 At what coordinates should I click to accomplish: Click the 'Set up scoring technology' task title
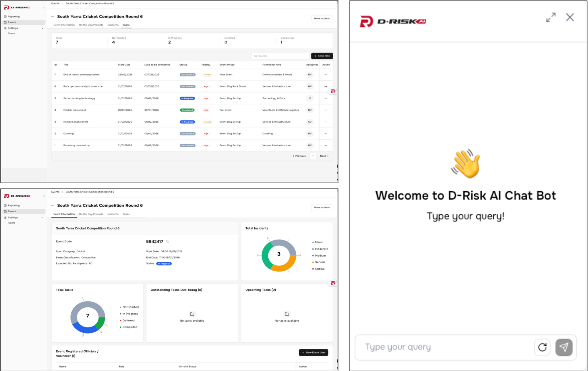point(79,98)
